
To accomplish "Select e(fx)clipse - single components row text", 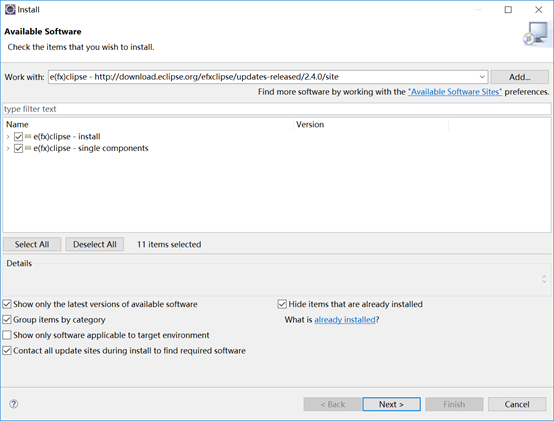I will tap(91, 148).
